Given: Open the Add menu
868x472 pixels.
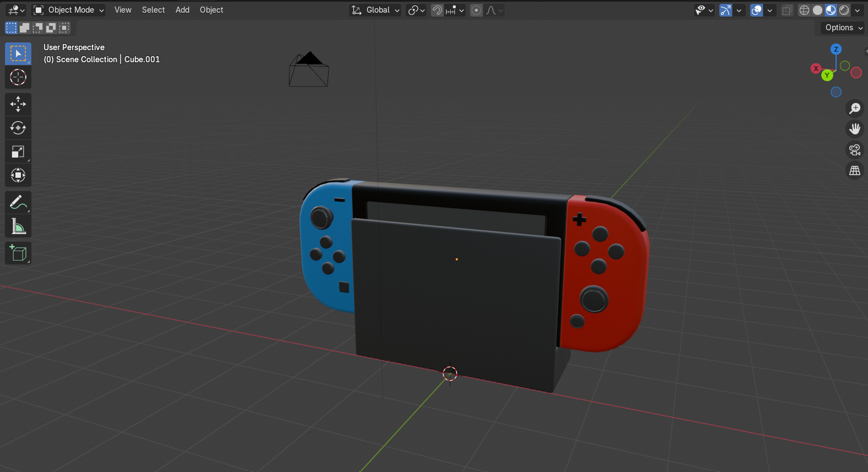Looking at the screenshot, I should point(182,10).
